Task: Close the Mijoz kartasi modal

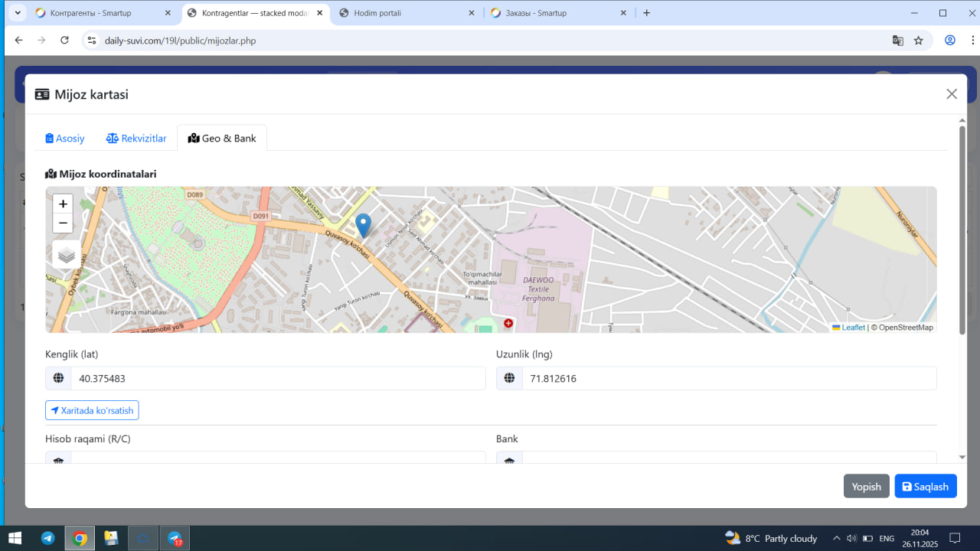Action: point(952,94)
